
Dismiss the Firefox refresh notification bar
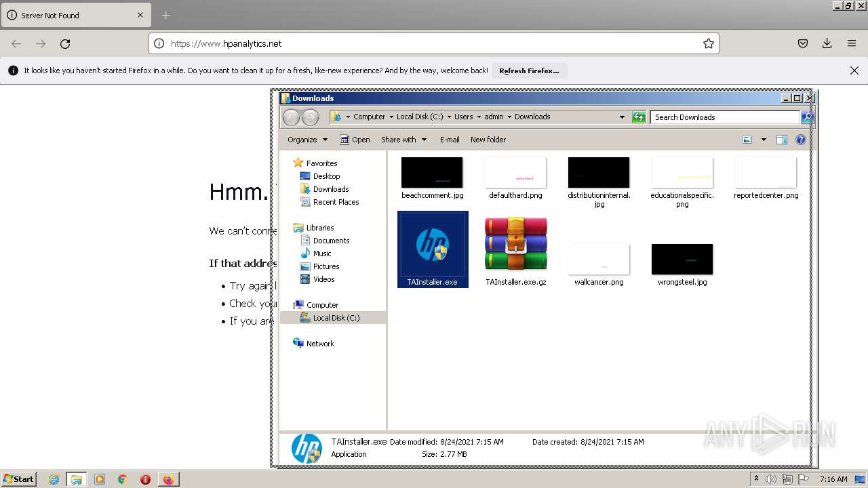click(x=854, y=70)
